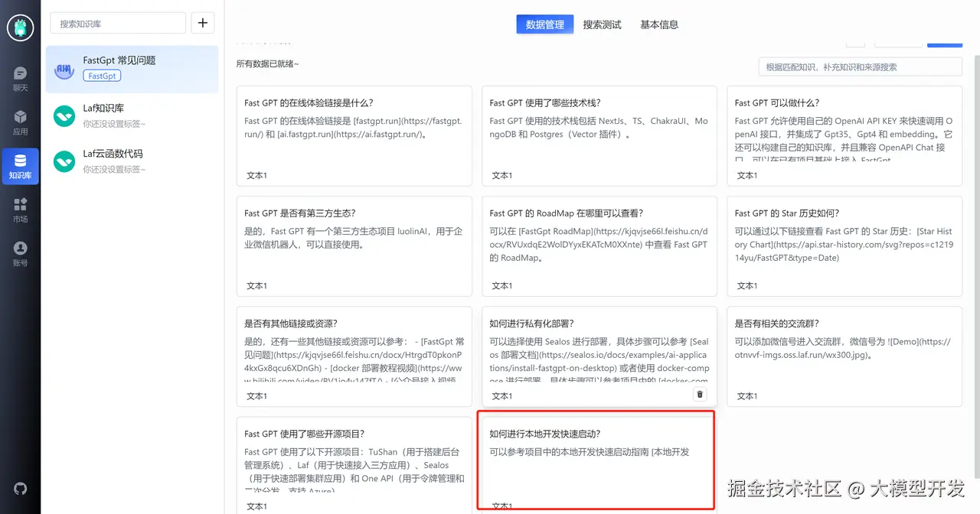The height and width of the screenshot is (514, 980).
Task: Select the Laf知识库 entry
Action: tap(132, 115)
